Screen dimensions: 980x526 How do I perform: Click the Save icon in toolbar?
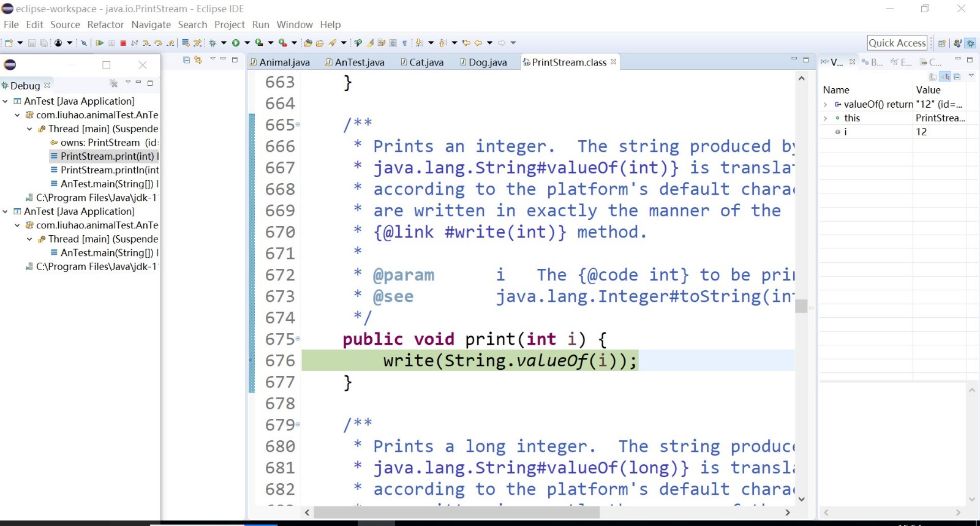pyautogui.click(x=32, y=43)
